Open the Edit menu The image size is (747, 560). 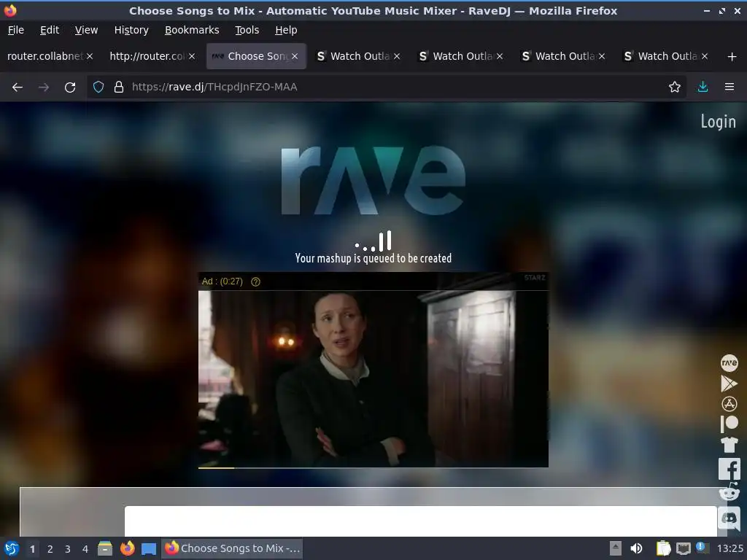click(x=50, y=30)
